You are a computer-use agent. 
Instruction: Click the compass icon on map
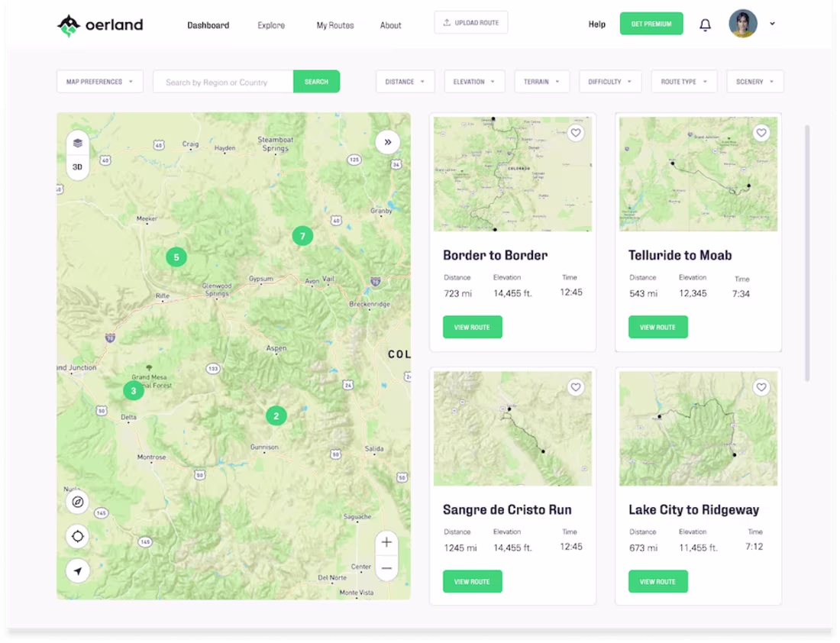78,502
